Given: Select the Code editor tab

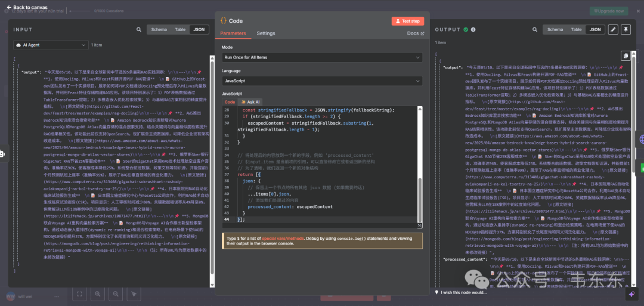Looking at the screenshot, I should [x=230, y=102].
